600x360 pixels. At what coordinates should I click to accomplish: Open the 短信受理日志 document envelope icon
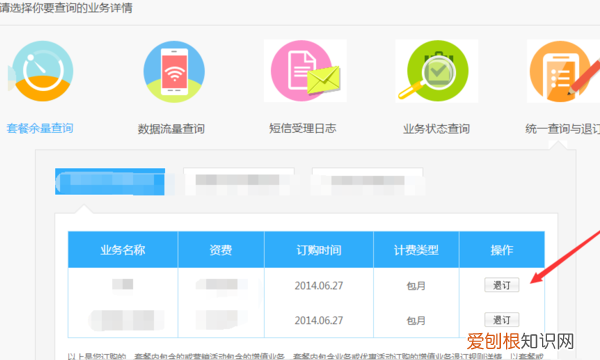(x=305, y=71)
